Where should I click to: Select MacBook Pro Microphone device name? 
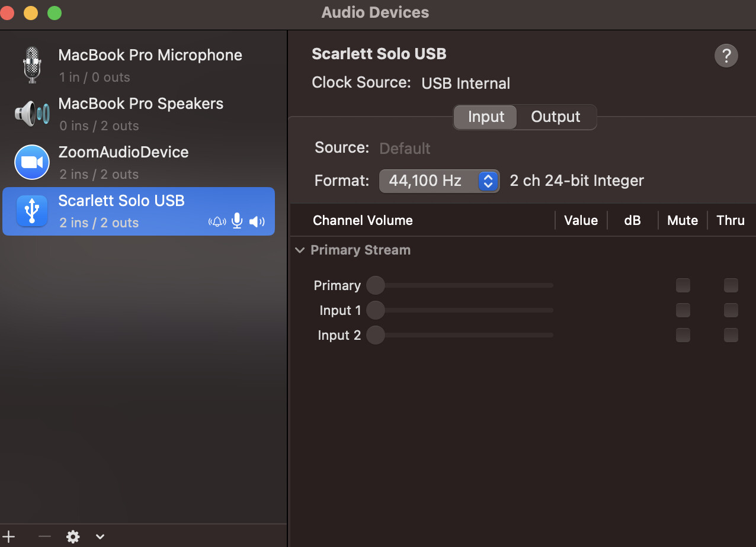(x=150, y=55)
